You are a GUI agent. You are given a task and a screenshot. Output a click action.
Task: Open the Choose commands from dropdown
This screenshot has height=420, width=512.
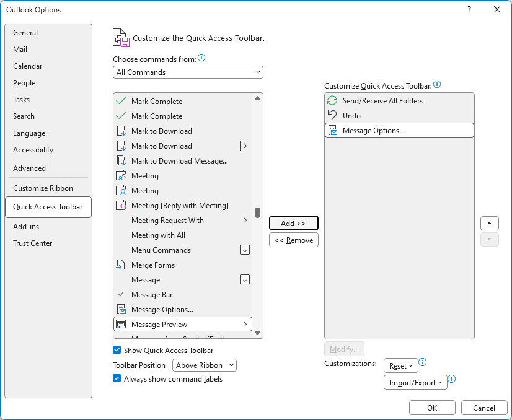188,72
